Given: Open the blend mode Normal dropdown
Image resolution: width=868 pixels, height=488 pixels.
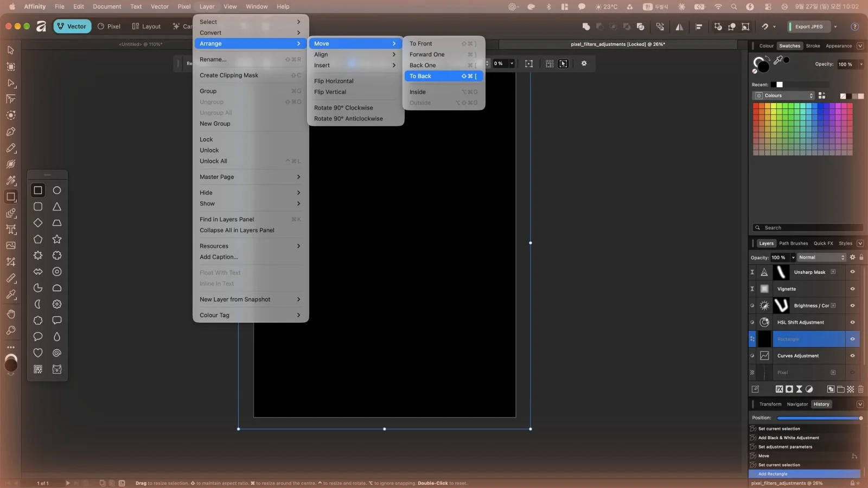Looking at the screenshot, I should click(821, 258).
